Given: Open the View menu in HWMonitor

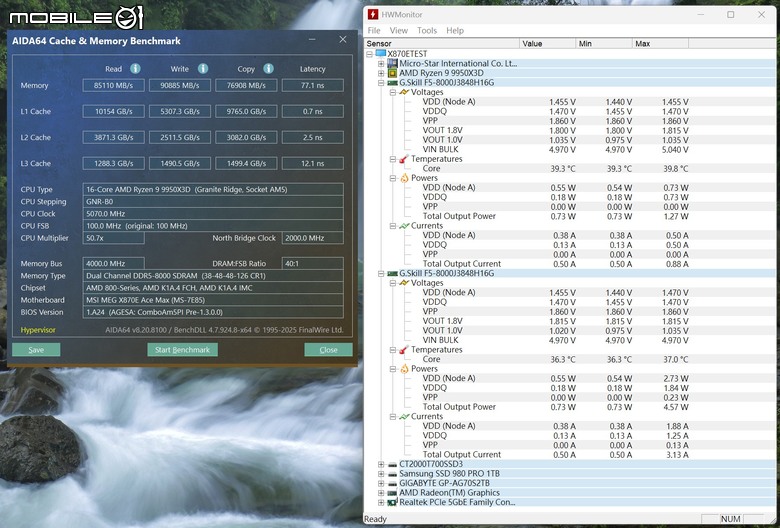Looking at the screenshot, I should pos(398,30).
